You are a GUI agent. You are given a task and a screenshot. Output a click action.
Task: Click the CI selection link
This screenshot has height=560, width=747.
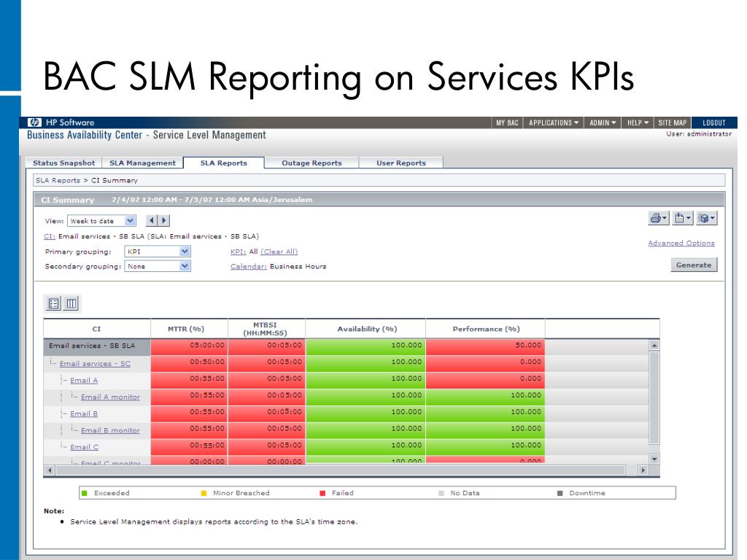50,236
